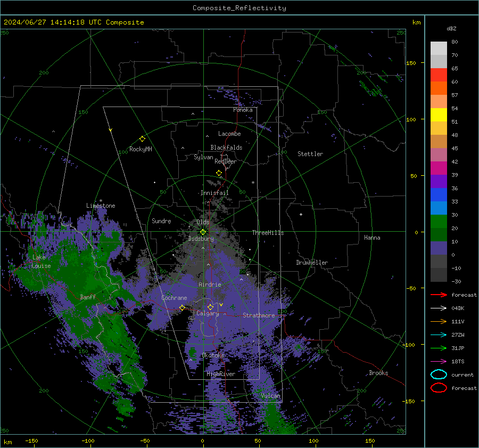This screenshot has width=479, height=448.
Task: Click the Cochrane label
Action: pyautogui.click(x=174, y=298)
